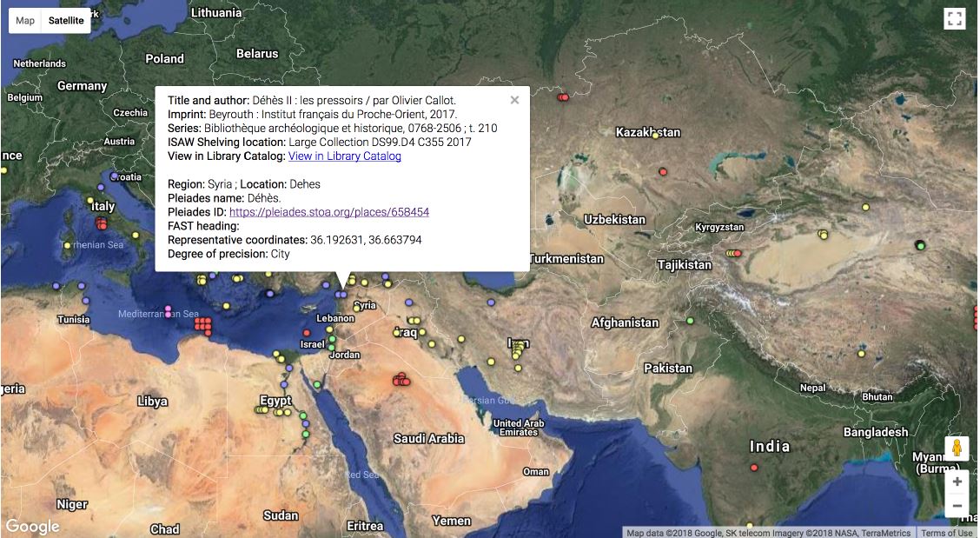980x538 pixels.
Task: Select the red marker cluster in Italy
Action: point(102,223)
